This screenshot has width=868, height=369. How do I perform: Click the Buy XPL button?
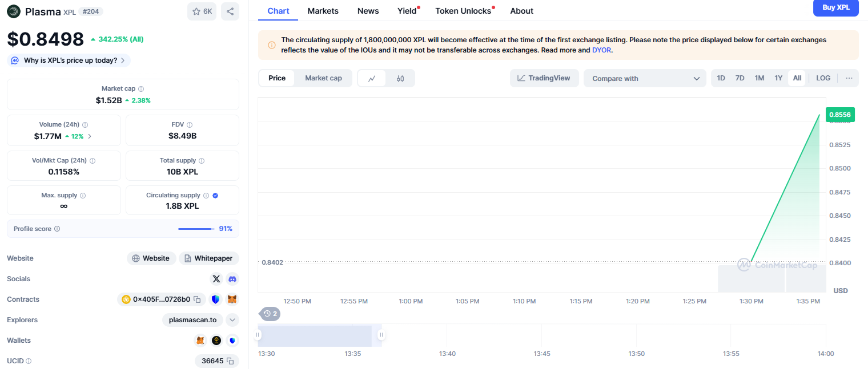[835, 8]
